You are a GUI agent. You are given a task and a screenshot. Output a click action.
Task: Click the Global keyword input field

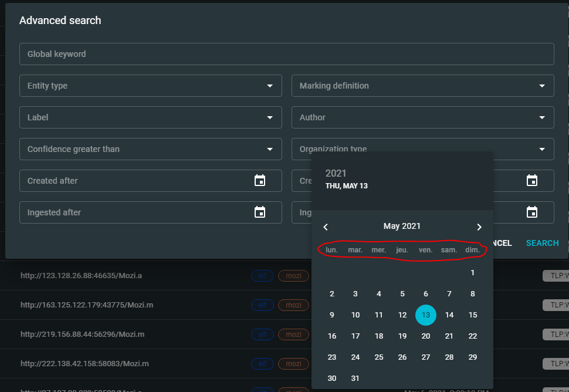tap(287, 54)
